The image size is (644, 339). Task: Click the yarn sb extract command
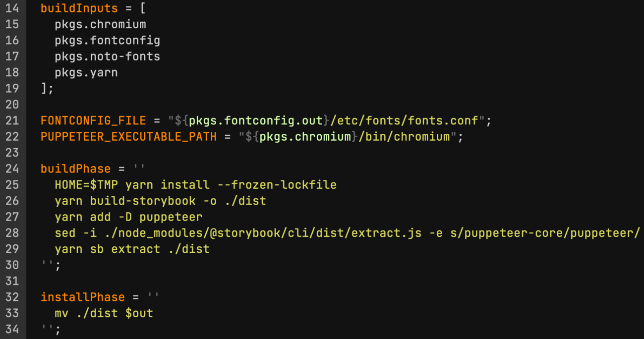132,249
